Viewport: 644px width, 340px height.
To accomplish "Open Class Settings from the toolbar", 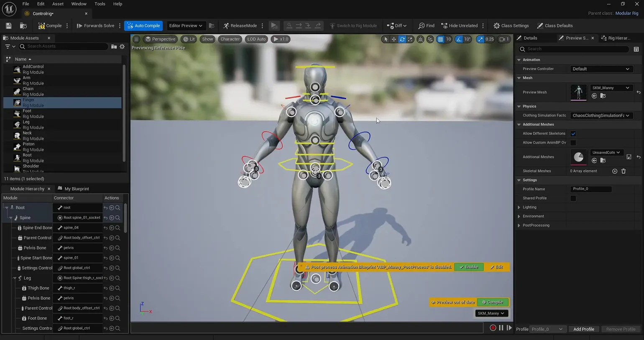I will pyautogui.click(x=511, y=26).
